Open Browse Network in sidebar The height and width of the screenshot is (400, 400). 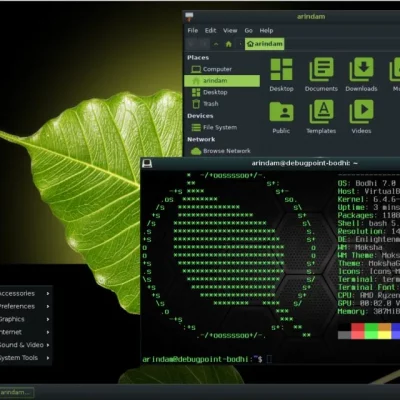[222, 151]
